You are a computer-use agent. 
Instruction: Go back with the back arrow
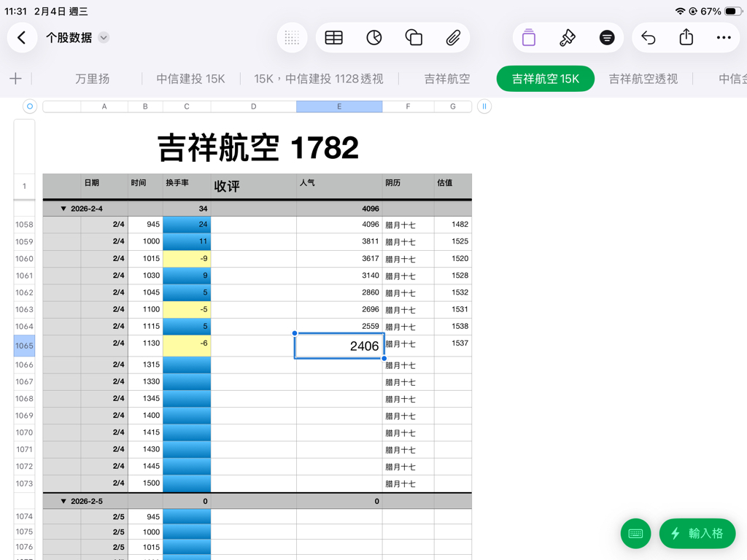point(21,38)
